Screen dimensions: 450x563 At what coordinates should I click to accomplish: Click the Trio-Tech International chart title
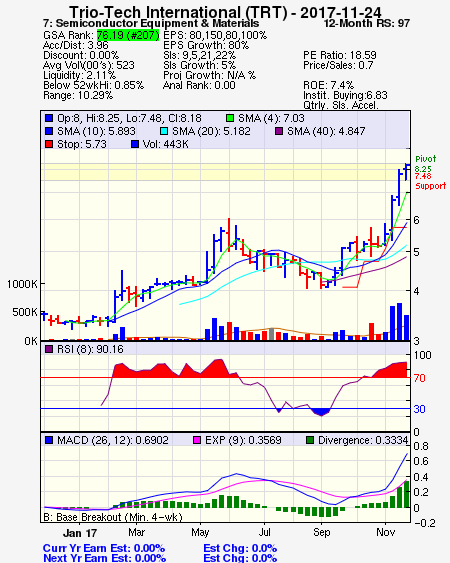tap(225, 12)
